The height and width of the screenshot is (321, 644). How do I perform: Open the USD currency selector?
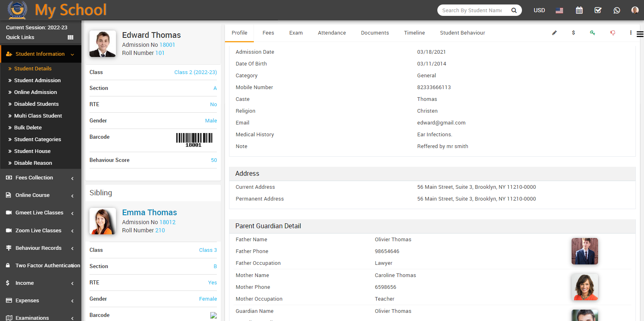(x=539, y=10)
